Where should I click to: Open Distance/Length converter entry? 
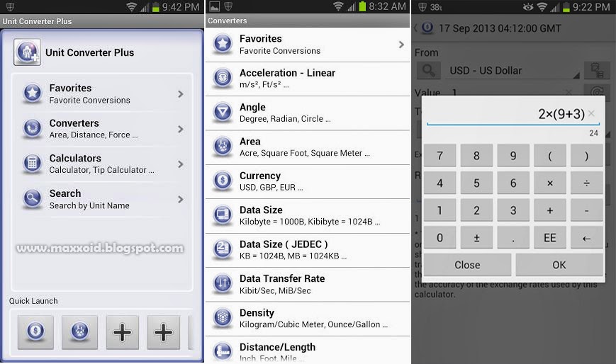(x=308, y=350)
